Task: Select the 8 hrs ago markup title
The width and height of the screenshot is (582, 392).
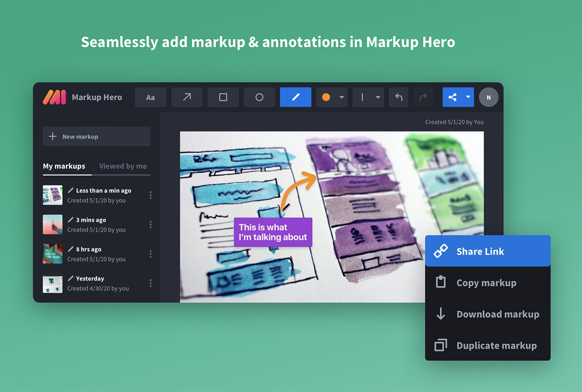Action: pyautogui.click(x=89, y=249)
